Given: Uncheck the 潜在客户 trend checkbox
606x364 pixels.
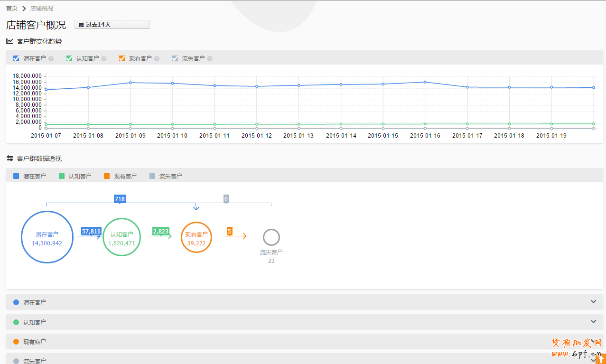Looking at the screenshot, I should click(16, 58).
